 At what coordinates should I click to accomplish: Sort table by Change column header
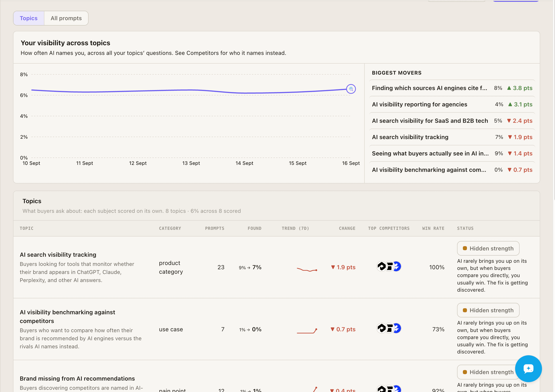coord(347,228)
